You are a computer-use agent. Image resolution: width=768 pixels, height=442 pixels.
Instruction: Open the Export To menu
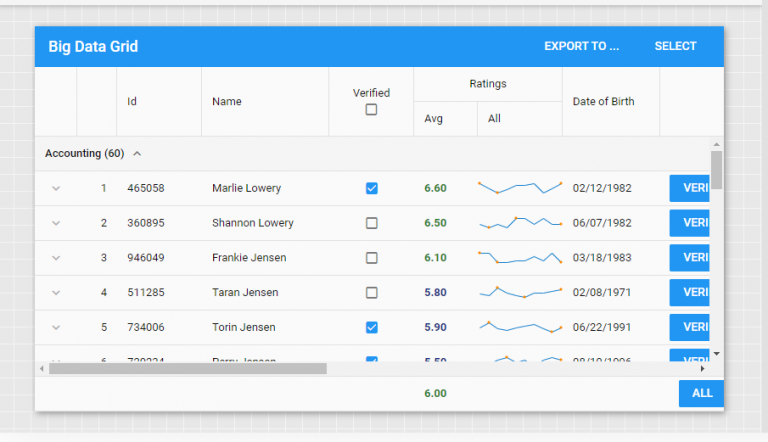(x=581, y=46)
